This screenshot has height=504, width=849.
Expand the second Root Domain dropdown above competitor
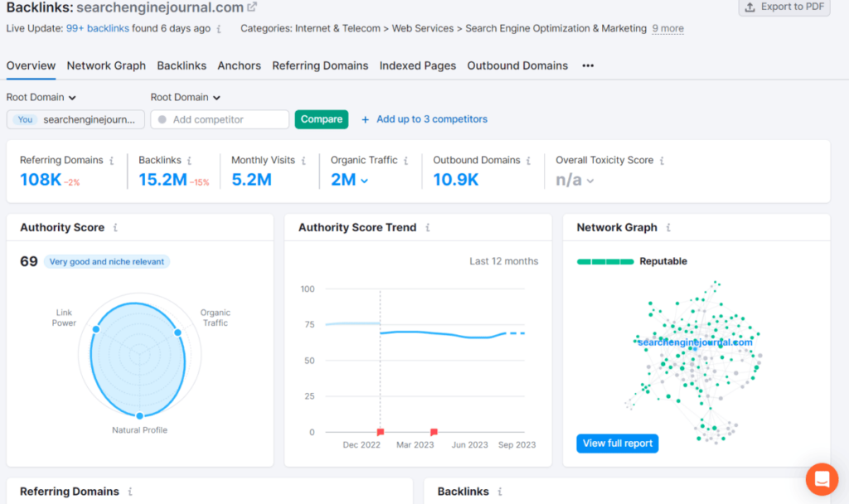point(185,98)
